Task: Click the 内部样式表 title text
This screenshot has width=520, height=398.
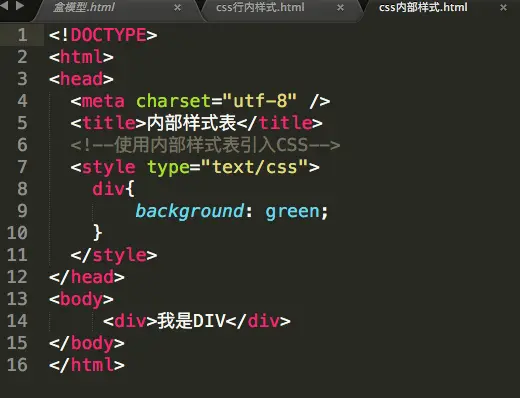Action: point(191,123)
